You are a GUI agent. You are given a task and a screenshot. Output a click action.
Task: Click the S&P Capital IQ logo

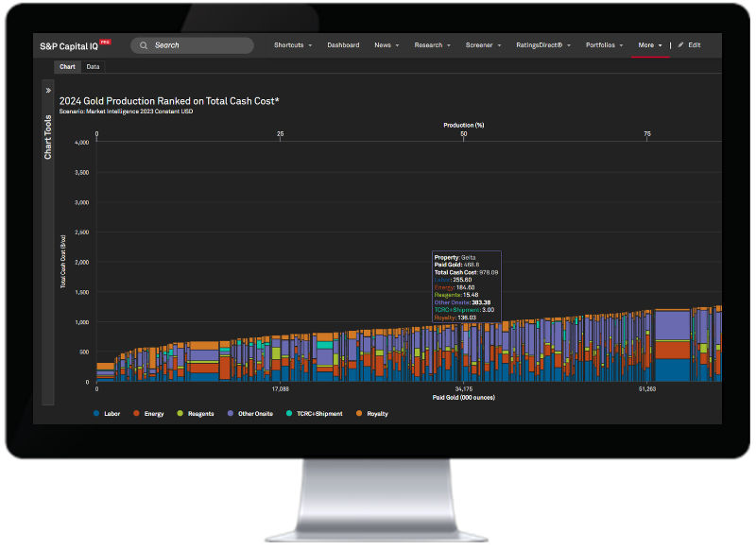click(x=76, y=45)
